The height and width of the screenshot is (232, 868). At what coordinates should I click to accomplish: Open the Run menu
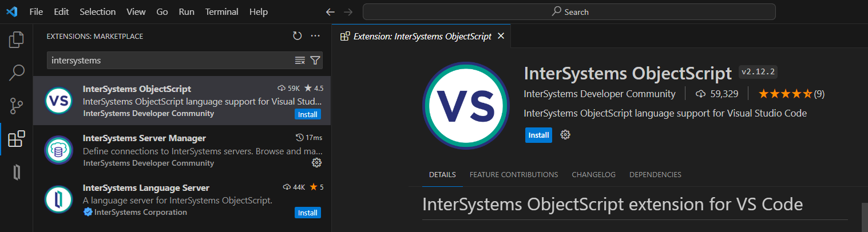(187, 11)
